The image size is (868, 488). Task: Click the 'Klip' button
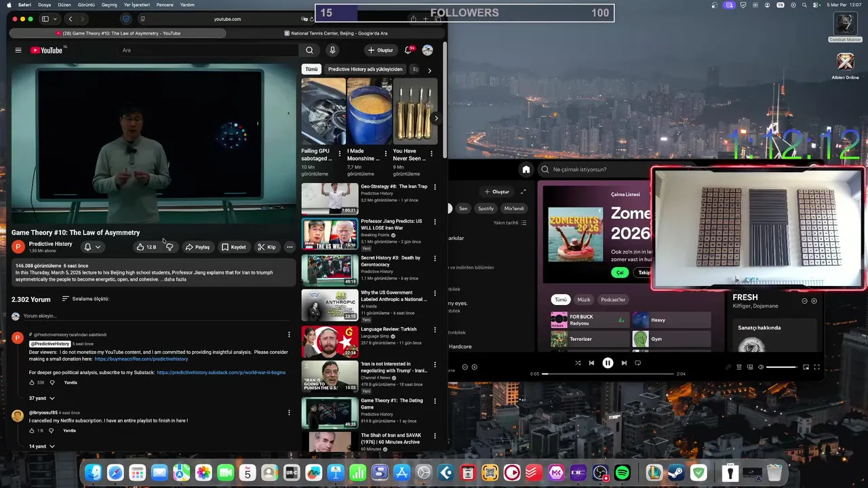(x=267, y=247)
